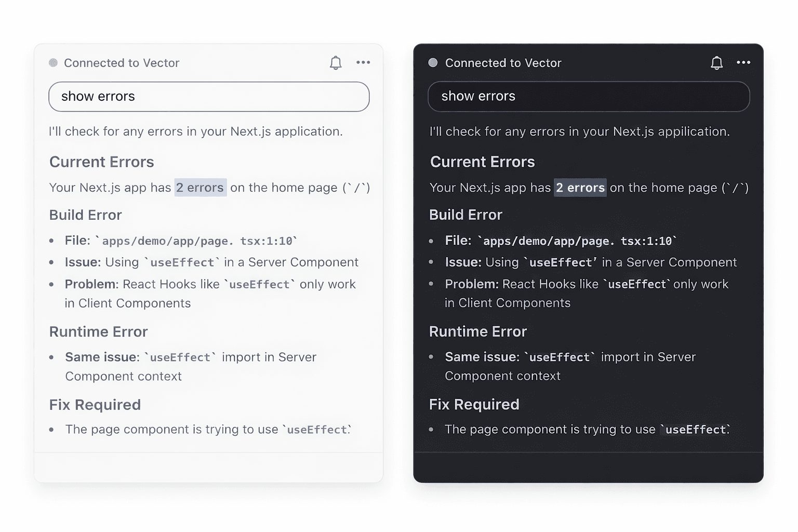Click the useEffect code reference under Runtime Error
798x532 pixels.
pos(179,357)
